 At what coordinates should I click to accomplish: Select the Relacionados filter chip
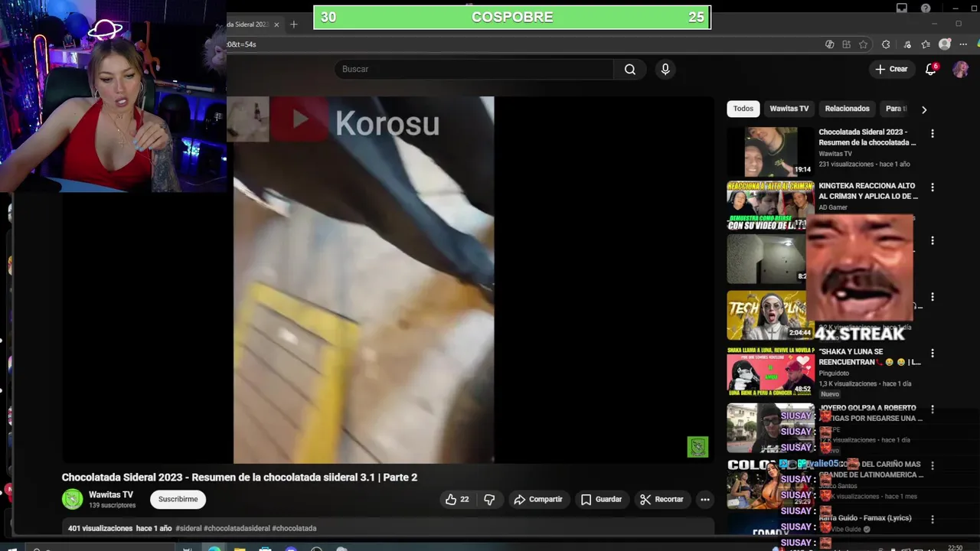(x=847, y=109)
